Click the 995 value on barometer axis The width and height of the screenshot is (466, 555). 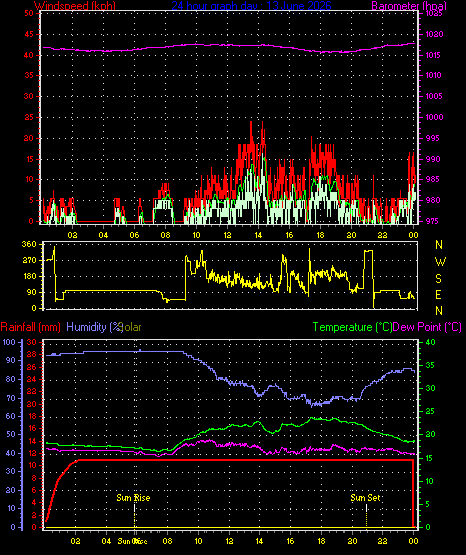pyautogui.click(x=432, y=138)
